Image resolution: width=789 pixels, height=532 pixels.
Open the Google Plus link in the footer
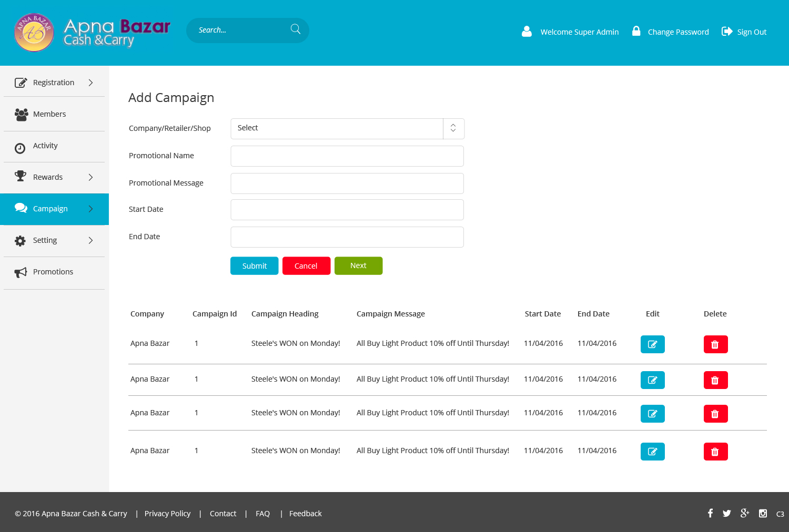click(745, 513)
